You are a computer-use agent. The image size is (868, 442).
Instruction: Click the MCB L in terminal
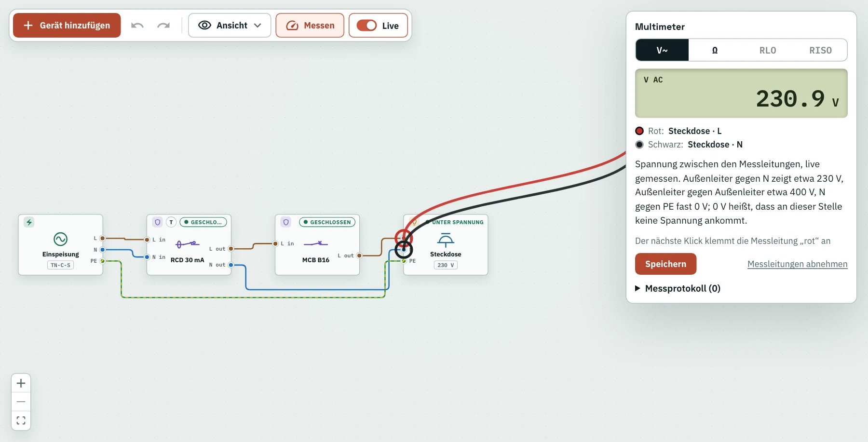(275, 243)
